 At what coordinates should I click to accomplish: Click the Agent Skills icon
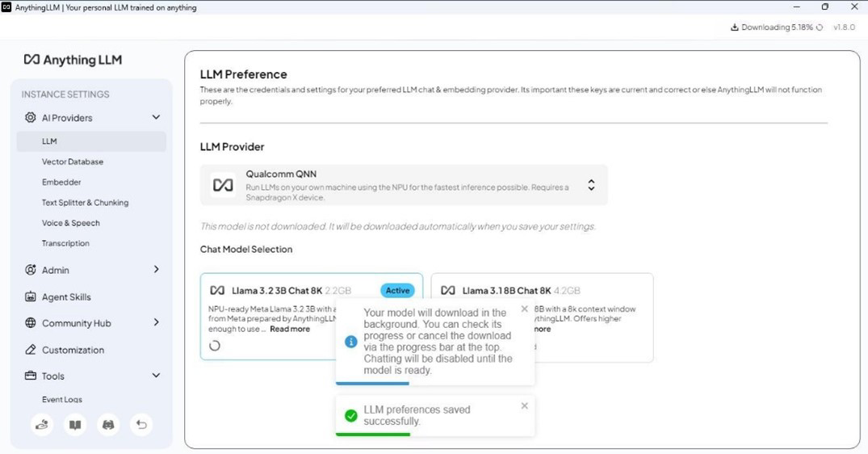point(31,296)
